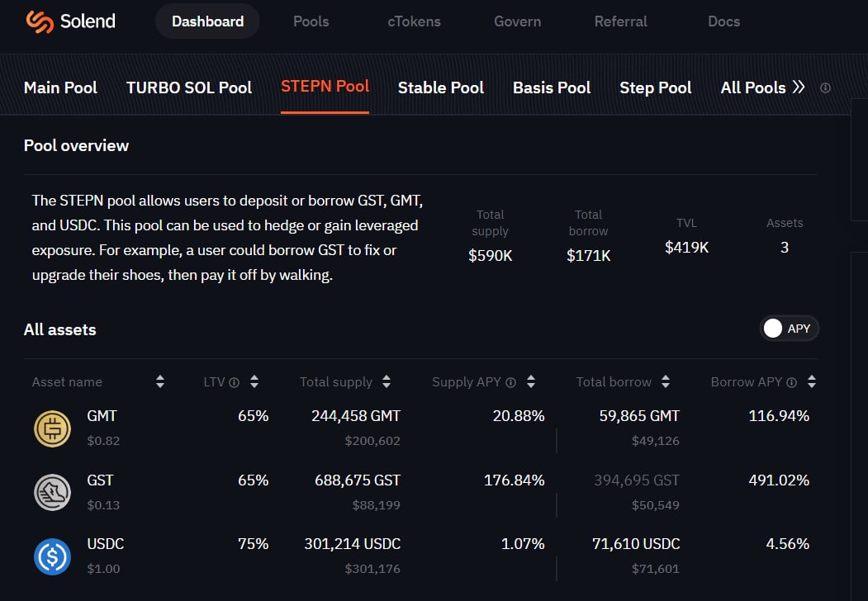Click the 301,214 USDC total supply value
Viewport: 868px width, 601px height.
(x=353, y=544)
